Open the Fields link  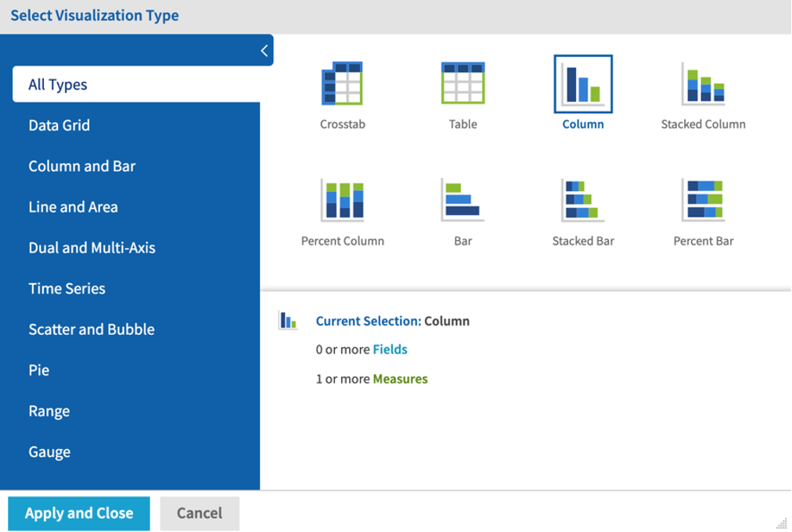(391, 349)
